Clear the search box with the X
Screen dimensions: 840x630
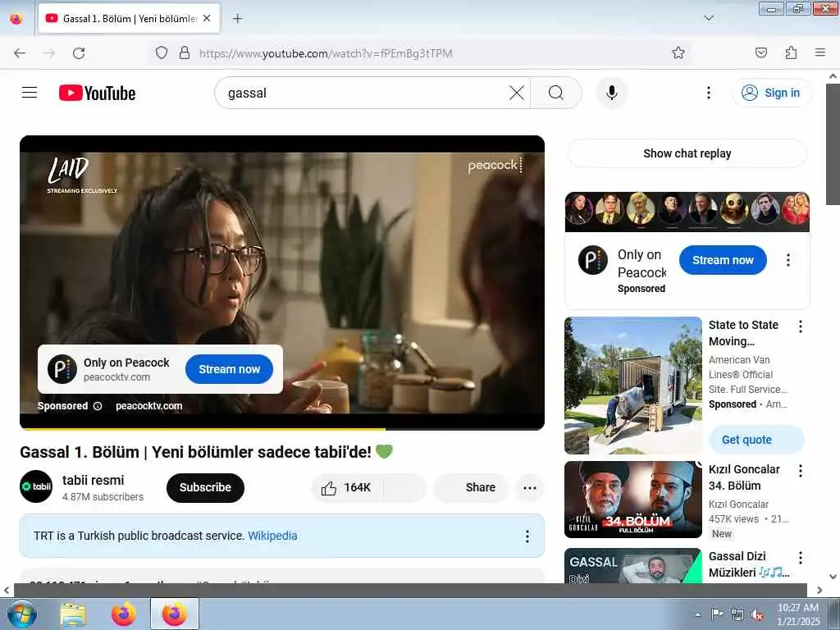[x=517, y=93]
